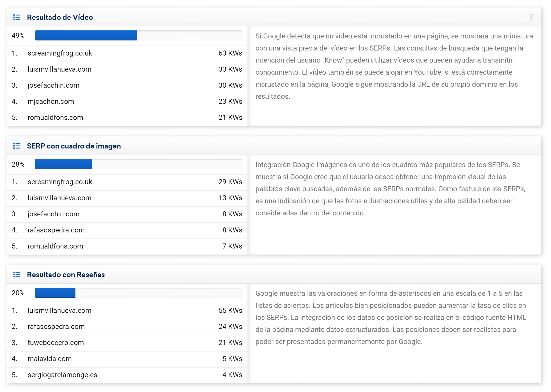
Task: Open the help question mark icon
Action: click(531, 17)
